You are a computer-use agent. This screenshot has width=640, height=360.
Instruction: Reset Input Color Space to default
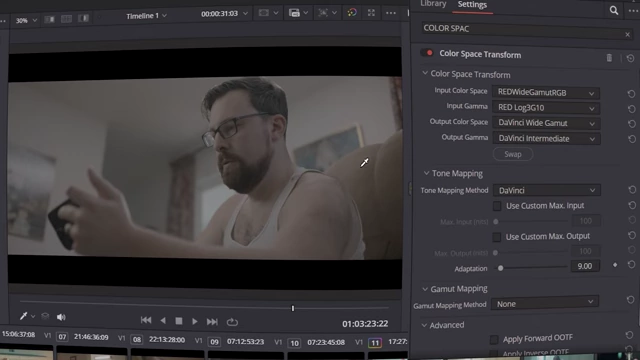click(x=631, y=93)
